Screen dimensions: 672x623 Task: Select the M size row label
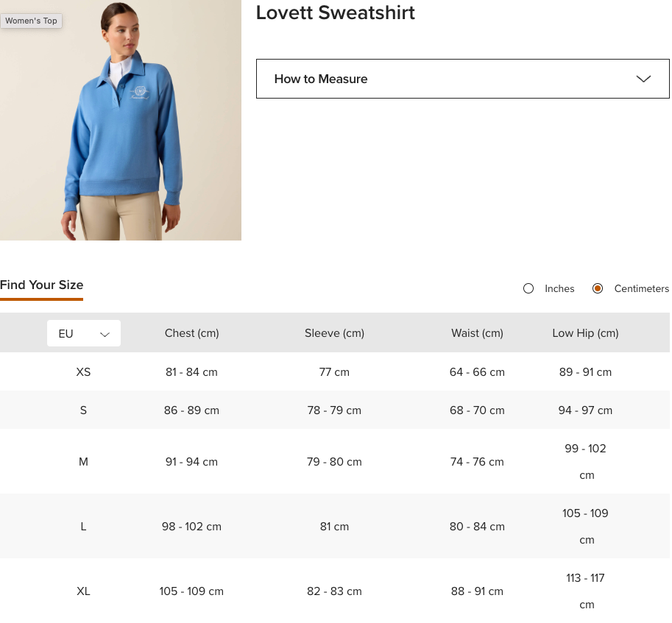tap(83, 462)
